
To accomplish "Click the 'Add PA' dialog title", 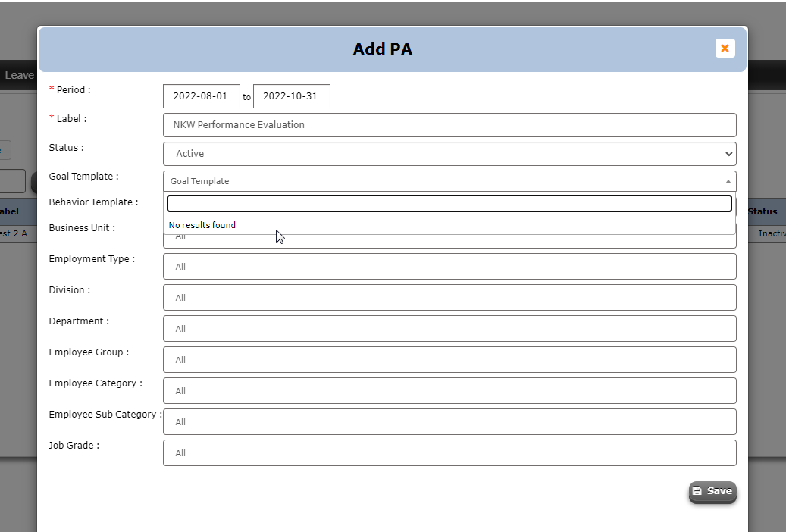I will [383, 49].
